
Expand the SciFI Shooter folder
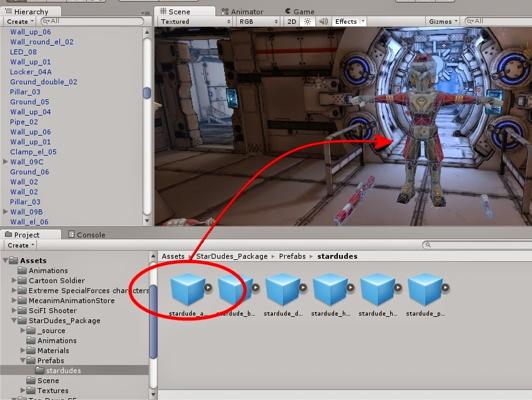point(14,310)
